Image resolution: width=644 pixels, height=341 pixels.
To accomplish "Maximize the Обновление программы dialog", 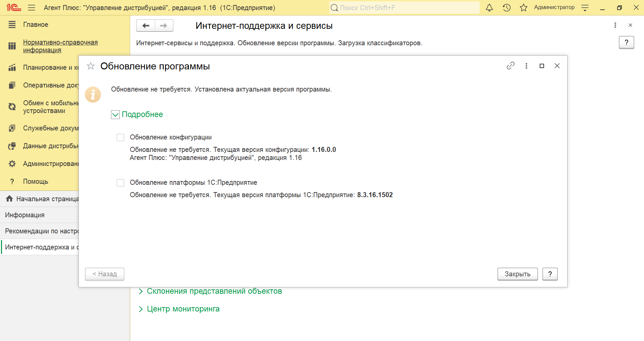I will (542, 66).
